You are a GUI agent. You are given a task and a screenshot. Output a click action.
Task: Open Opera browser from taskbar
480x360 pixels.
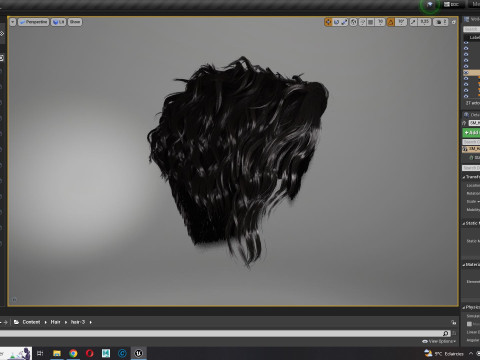click(x=89, y=353)
